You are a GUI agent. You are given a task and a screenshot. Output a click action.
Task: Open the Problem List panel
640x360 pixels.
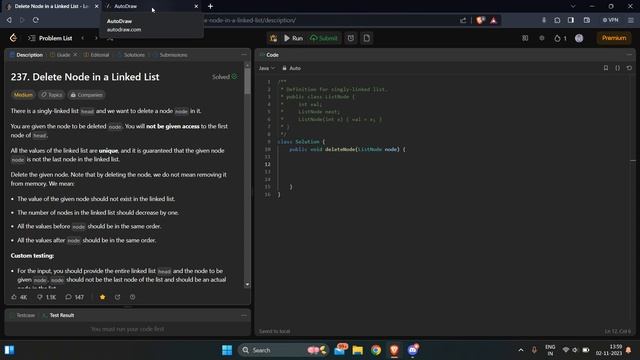coord(50,38)
